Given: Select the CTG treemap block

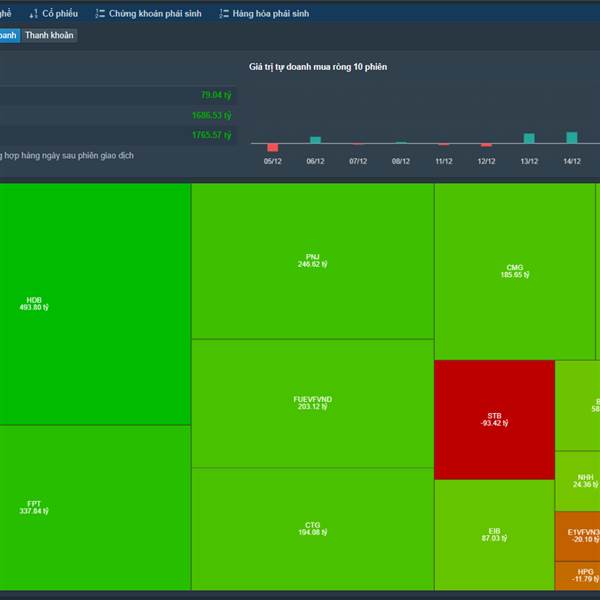Looking at the screenshot, I should pyautogui.click(x=313, y=529).
